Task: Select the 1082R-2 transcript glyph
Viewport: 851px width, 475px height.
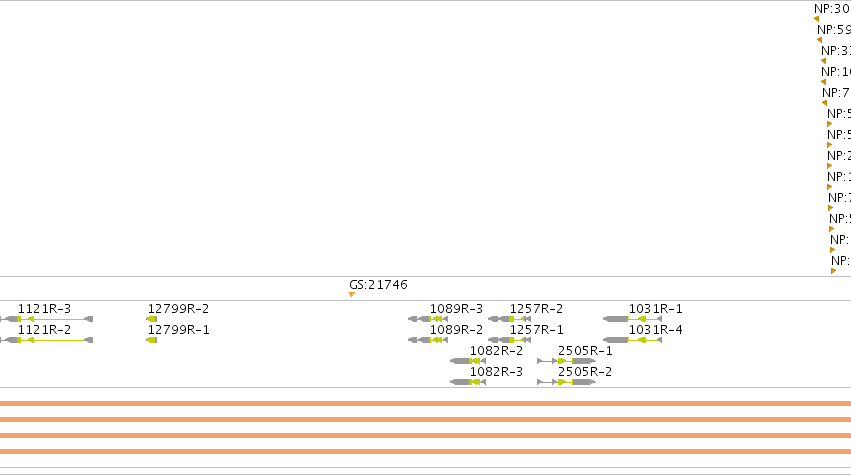Action: pyautogui.click(x=468, y=361)
